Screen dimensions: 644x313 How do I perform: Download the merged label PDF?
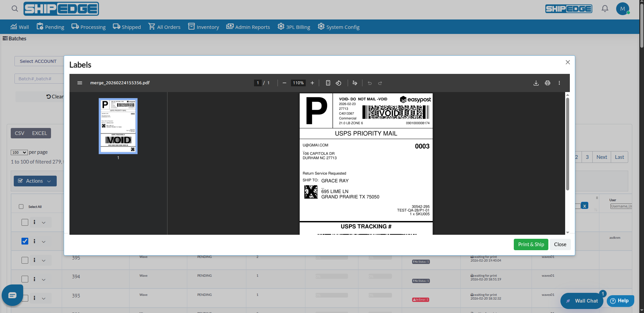(x=536, y=83)
